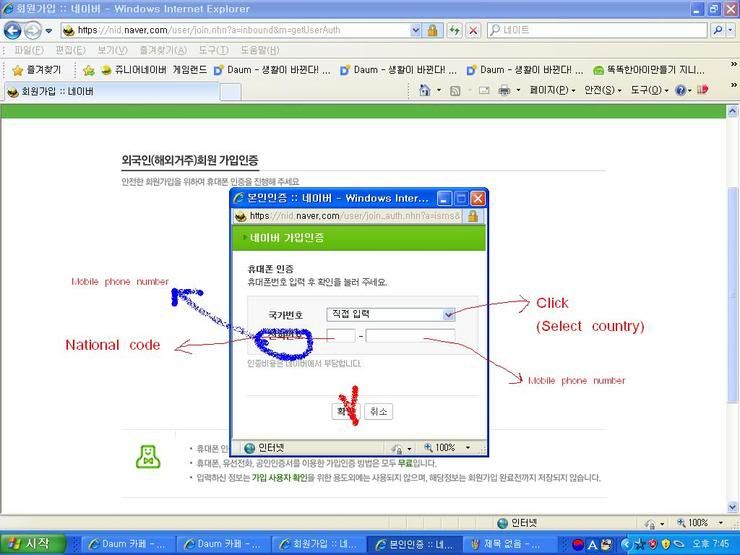Open the Print options dropdown arrow
Viewport: 740px width, 555px height.
tap(518, 90)
